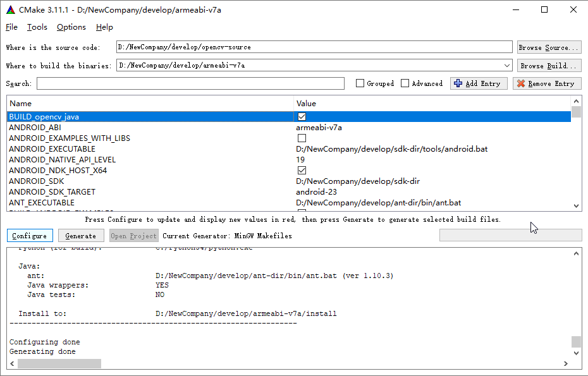Open the File menu
This screenshot has width=588, height=376.
(x=11, y=27)
